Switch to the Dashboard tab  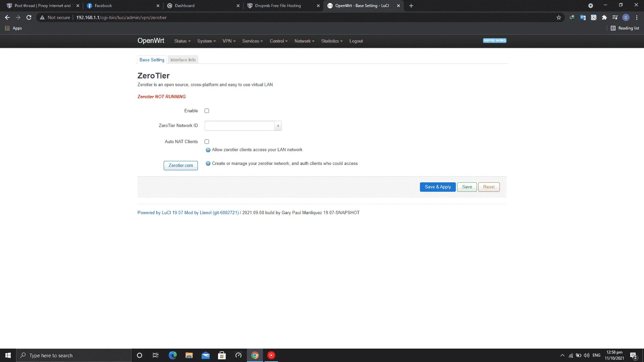203,6
